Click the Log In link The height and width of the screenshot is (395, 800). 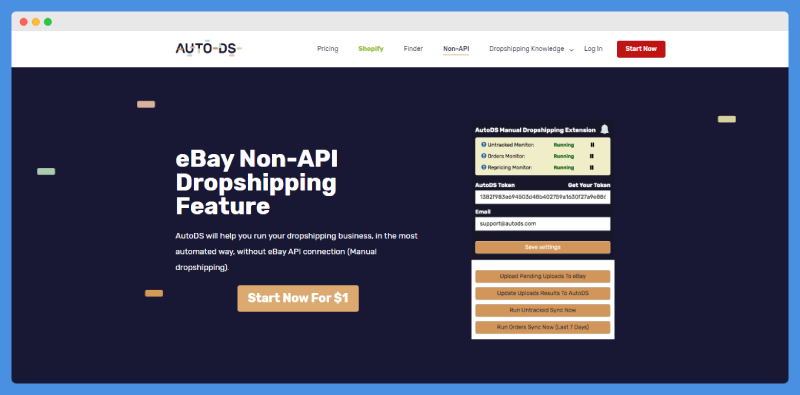(593, 49)
